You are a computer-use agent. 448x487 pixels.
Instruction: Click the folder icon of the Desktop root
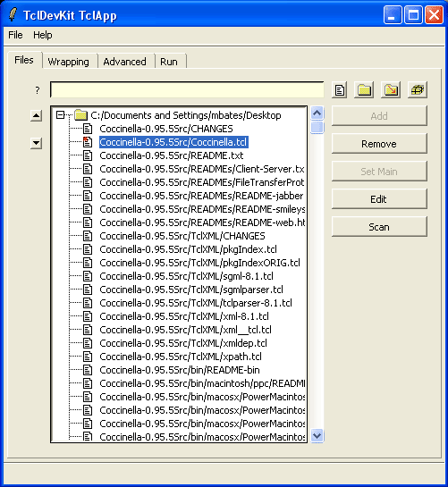(80, 115)
